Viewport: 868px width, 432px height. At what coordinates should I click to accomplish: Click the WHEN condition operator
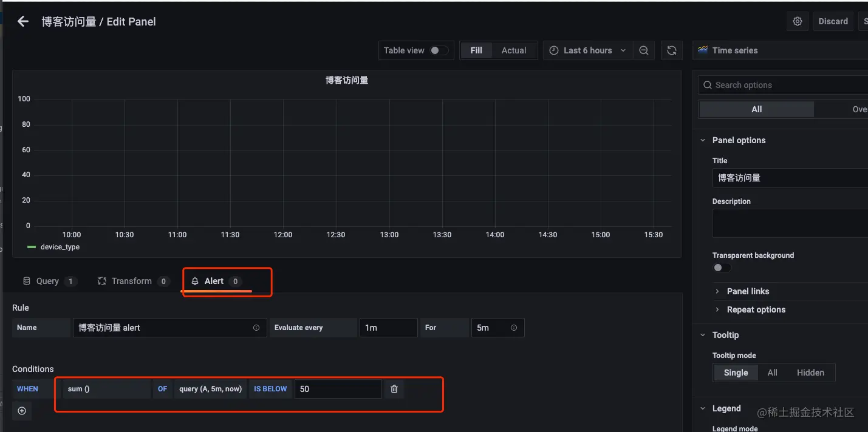tap(27, 389)
